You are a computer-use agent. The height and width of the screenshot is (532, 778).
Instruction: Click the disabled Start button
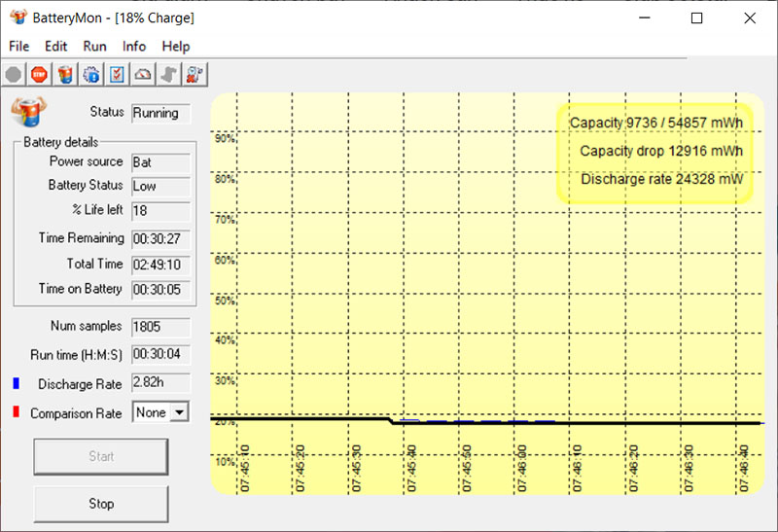coord(101,456)
